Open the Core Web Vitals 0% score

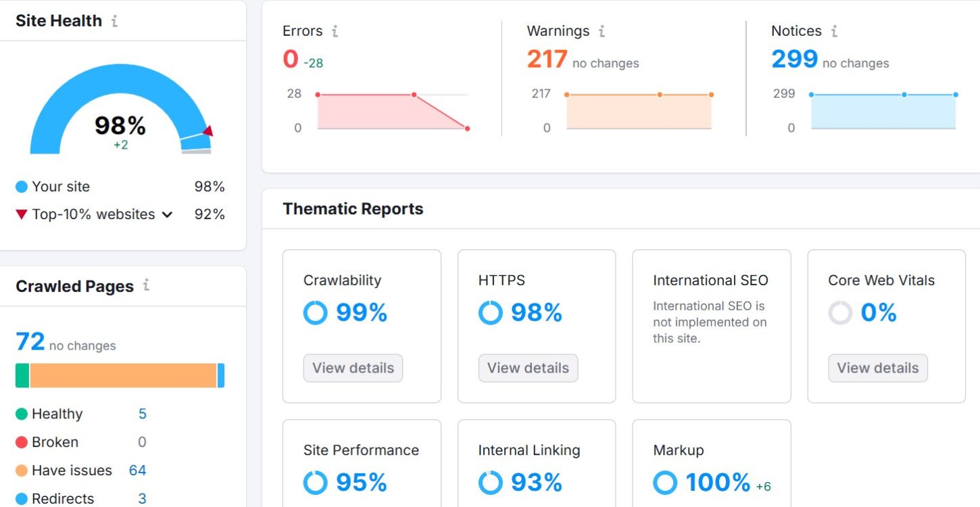coord(879,313)
